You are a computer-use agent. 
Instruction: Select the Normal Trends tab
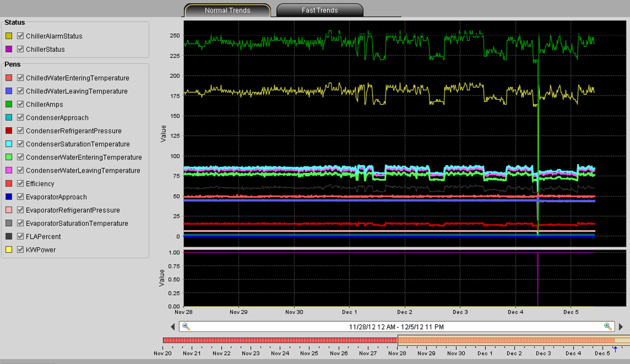click(x=227, y=10)
